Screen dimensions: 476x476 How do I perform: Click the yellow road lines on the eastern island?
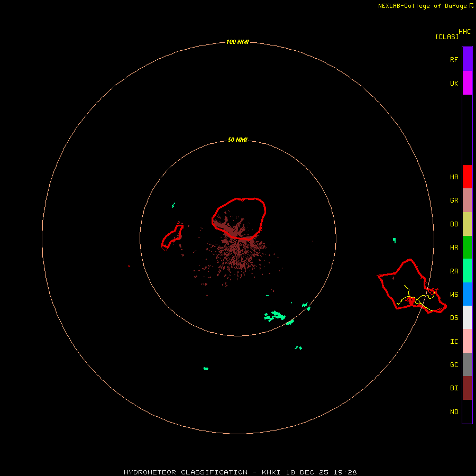[x=416, y=298]
